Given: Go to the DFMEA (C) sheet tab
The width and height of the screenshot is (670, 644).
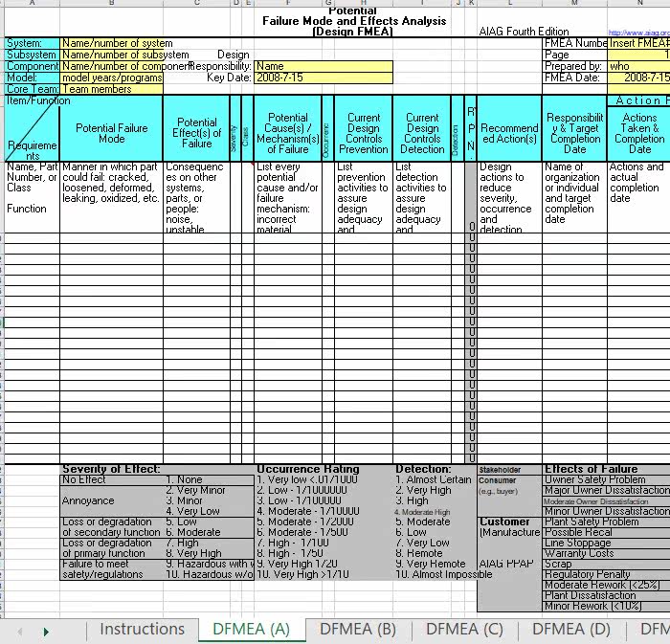Looking at the screenshot, I should tap(464, 629).
